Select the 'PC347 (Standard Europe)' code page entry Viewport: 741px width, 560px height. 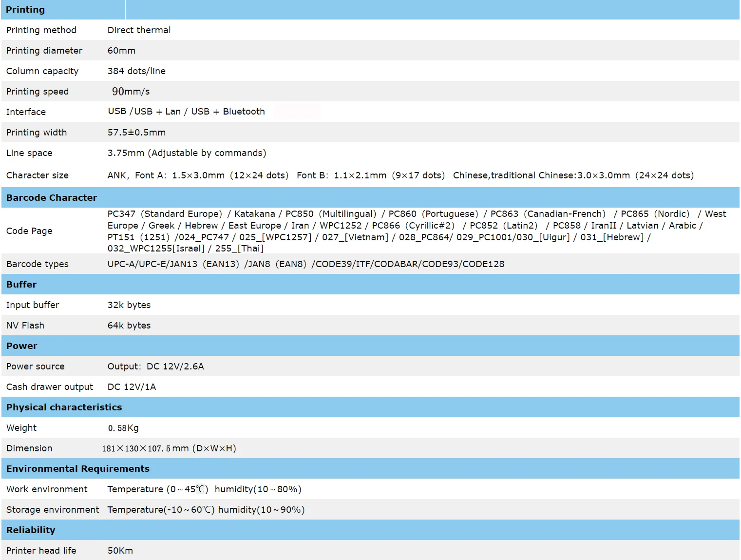(165, 214)
